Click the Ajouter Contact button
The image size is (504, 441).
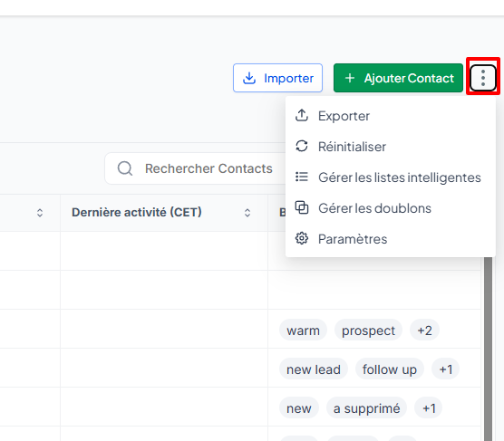398,78
